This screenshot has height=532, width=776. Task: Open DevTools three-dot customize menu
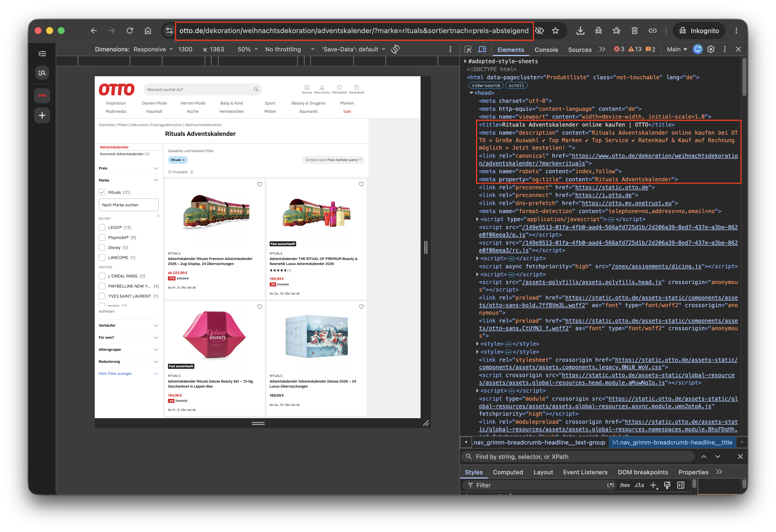[x=725, y=49]
